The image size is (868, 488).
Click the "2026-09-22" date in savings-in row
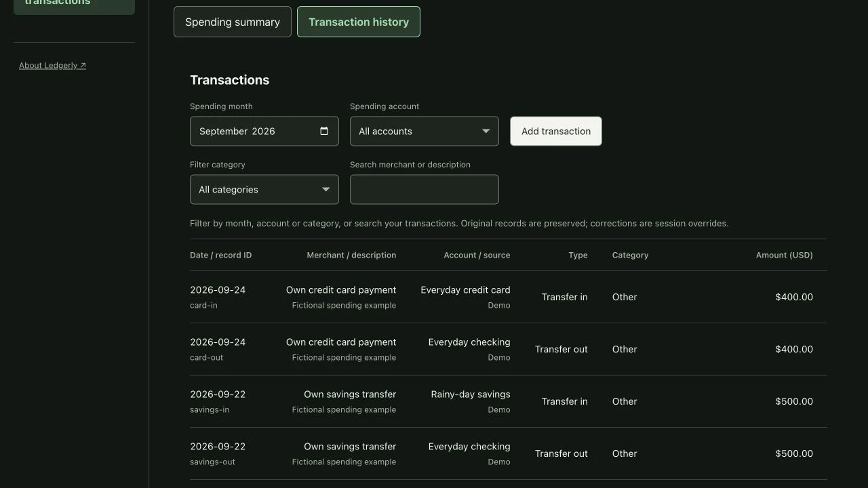point(218,394)
